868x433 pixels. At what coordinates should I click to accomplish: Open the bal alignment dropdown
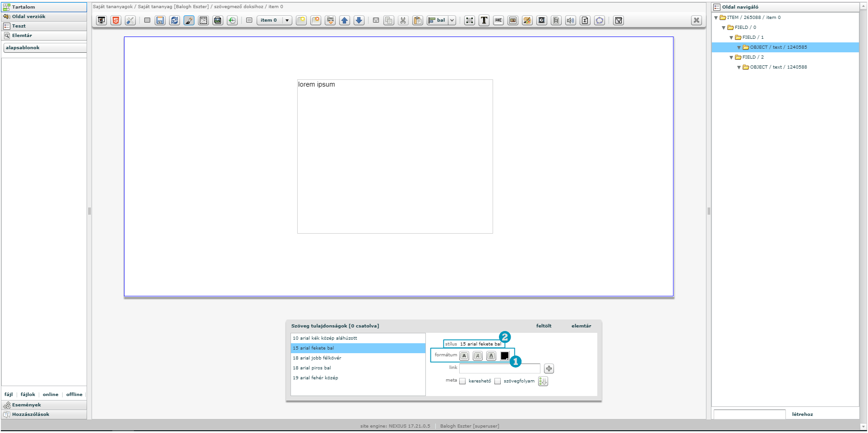pos(452,20)
